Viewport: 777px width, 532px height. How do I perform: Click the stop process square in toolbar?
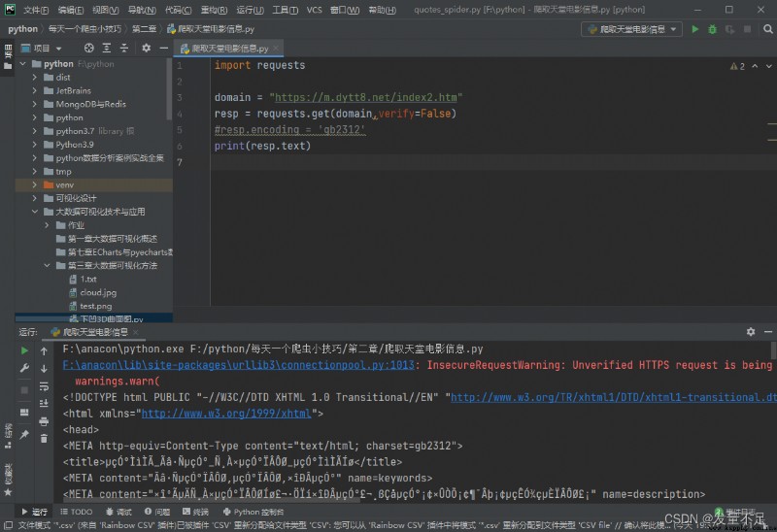[x=747, y=29]
